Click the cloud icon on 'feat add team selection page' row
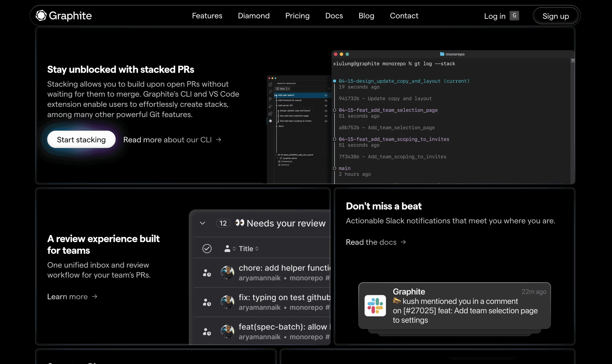The image size is (612, 364). pyautogui.click(x=326, y=116)
